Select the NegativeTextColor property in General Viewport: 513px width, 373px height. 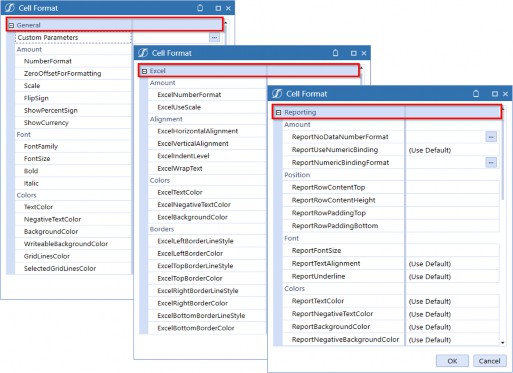(52, 219)
